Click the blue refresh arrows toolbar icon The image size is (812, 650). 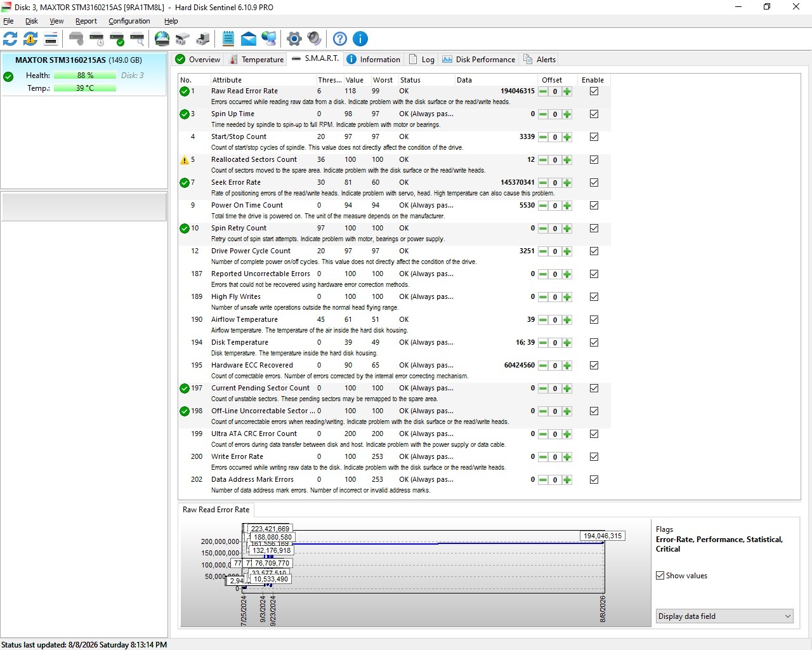10,39
